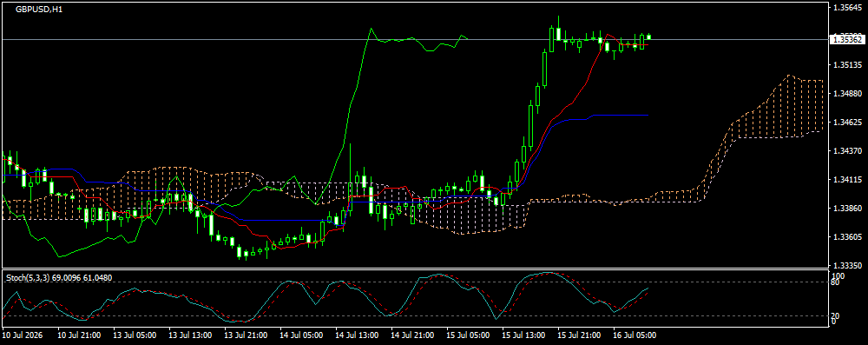
Task: Click the 1.35645 price axis label
Action: (847, 8)
